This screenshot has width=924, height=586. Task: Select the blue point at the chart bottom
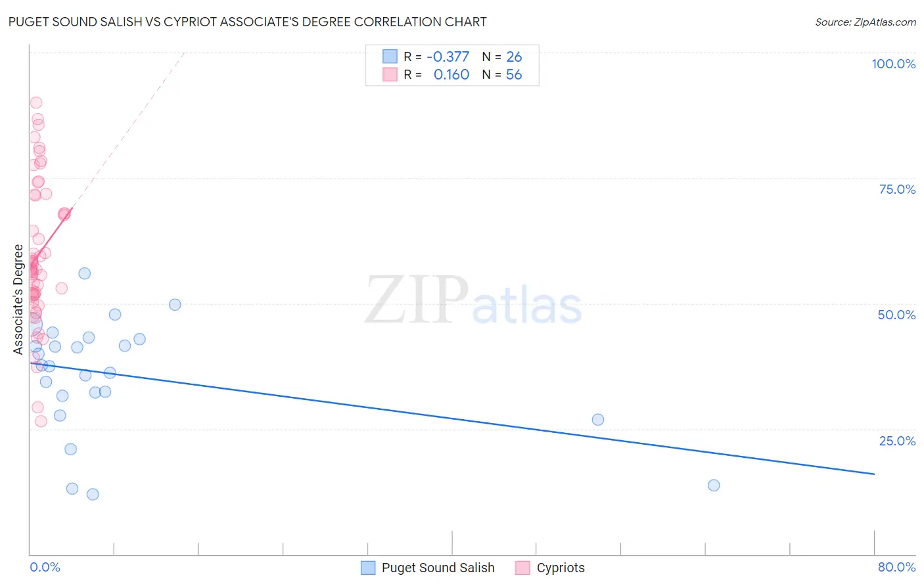93,494
